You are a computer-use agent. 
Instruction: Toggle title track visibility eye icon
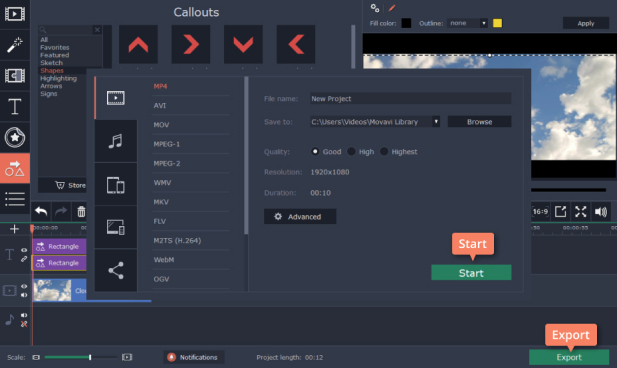[24, 250]
